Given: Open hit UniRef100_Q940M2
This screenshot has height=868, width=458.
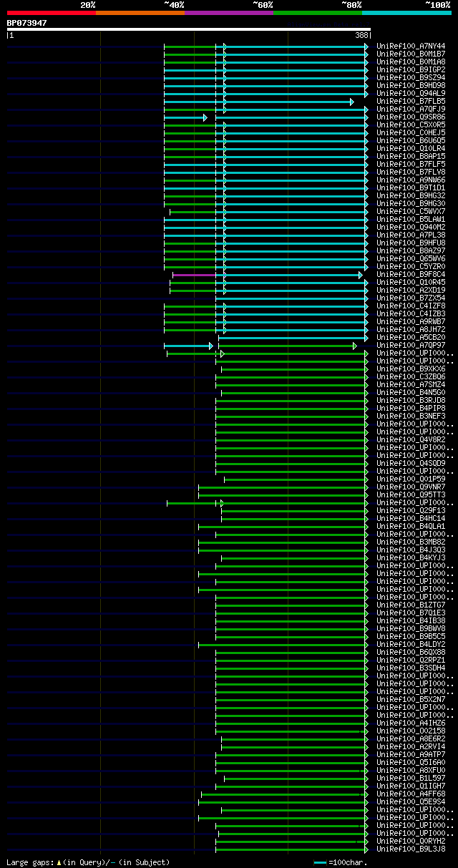Looking at the screenshot, I should point(411,227).
